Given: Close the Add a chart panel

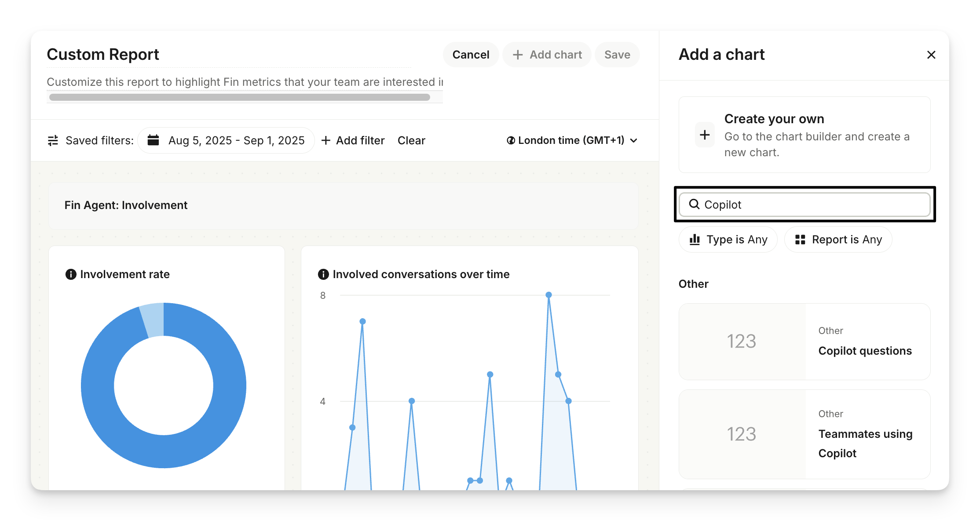Looking at the screenshot, I should pyautogui.click(x=931, y=55).
